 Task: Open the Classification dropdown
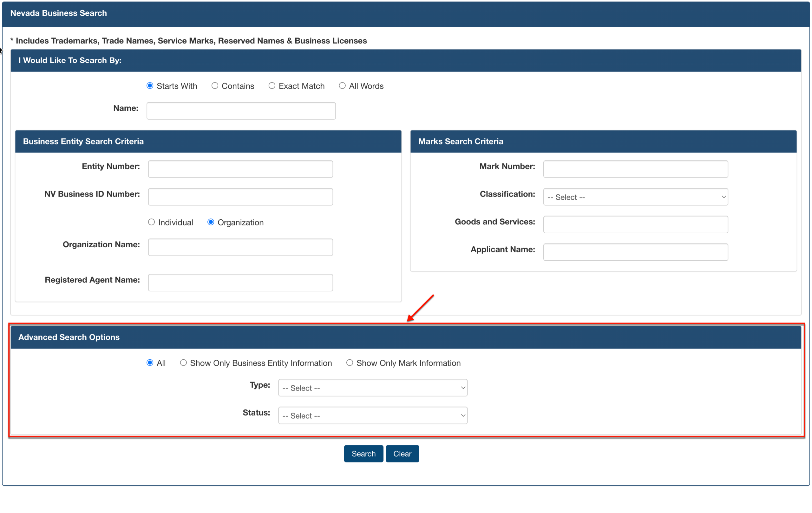click(x=636, y=197)
